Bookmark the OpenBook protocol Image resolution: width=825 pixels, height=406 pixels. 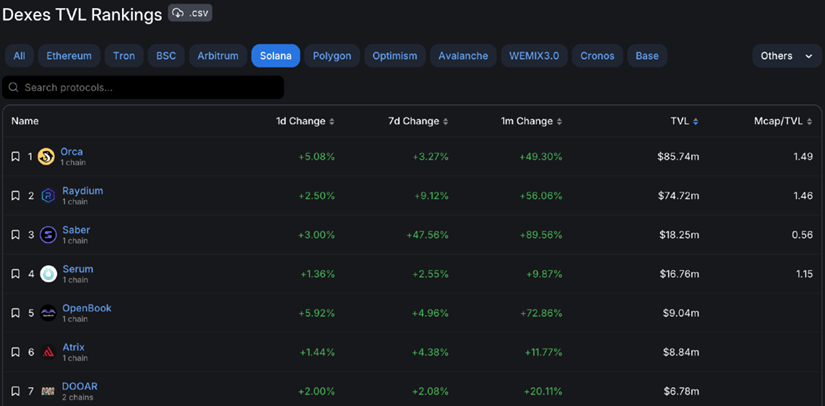[x=16, y=313]
